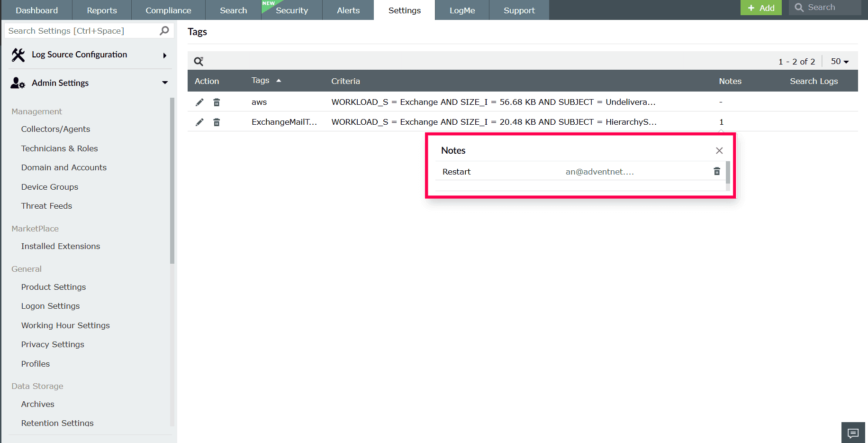
Task: Open Product Settings
Action: pyautogui.click(x=54, y=287)
